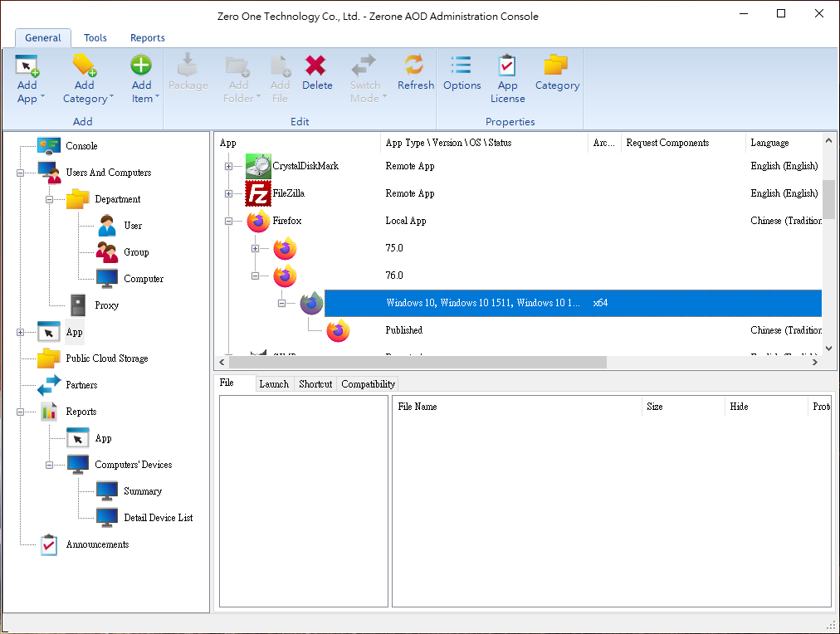Open the Compatibility tab
Screen dimensions: 840x634
click(369, 384)
